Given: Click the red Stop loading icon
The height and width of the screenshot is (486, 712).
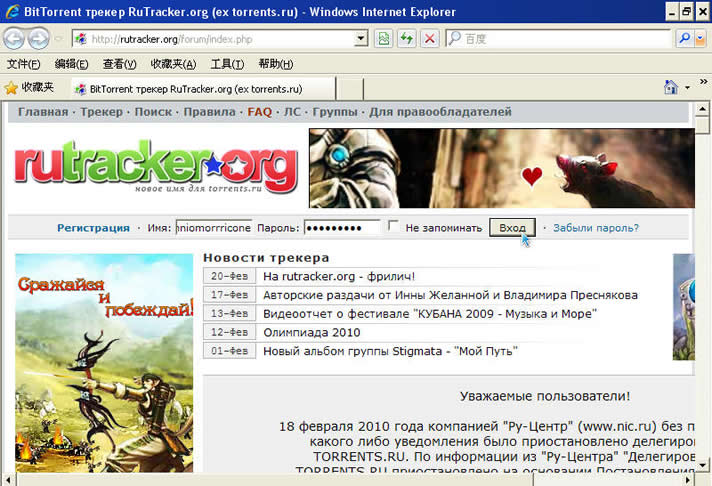Looking at the screenshot, I should point(430,39).
